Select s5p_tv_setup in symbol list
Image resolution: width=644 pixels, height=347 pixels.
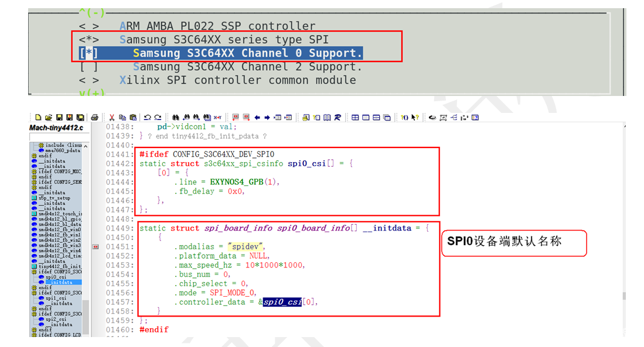pos(54,198)
